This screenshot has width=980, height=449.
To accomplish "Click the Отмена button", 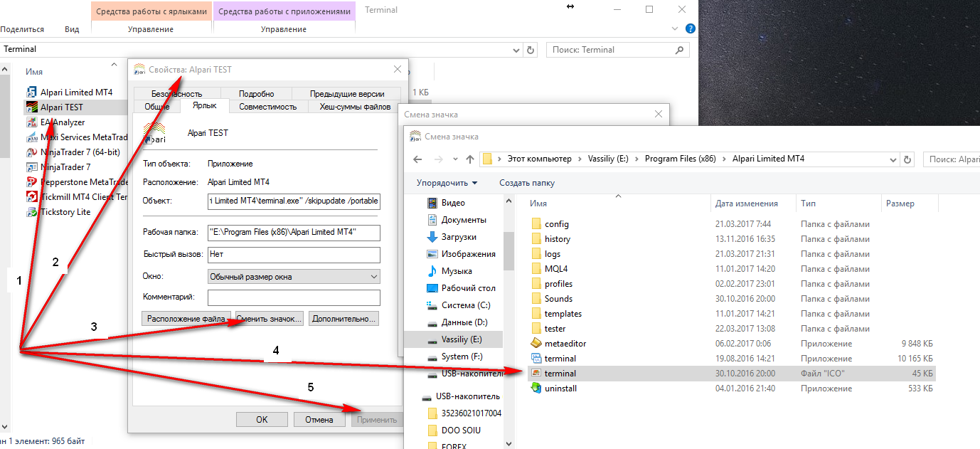I will 319,419.
